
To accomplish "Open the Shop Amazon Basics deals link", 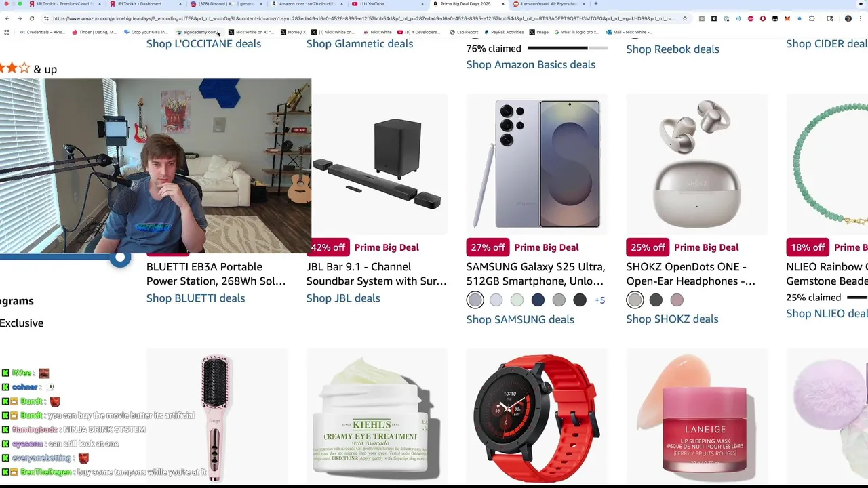I will click(531, 64).
